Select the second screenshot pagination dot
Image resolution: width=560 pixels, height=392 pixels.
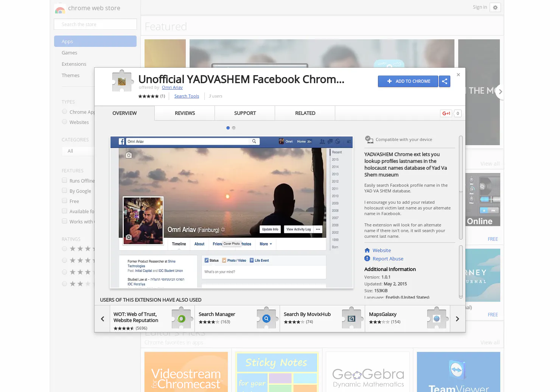234,128
